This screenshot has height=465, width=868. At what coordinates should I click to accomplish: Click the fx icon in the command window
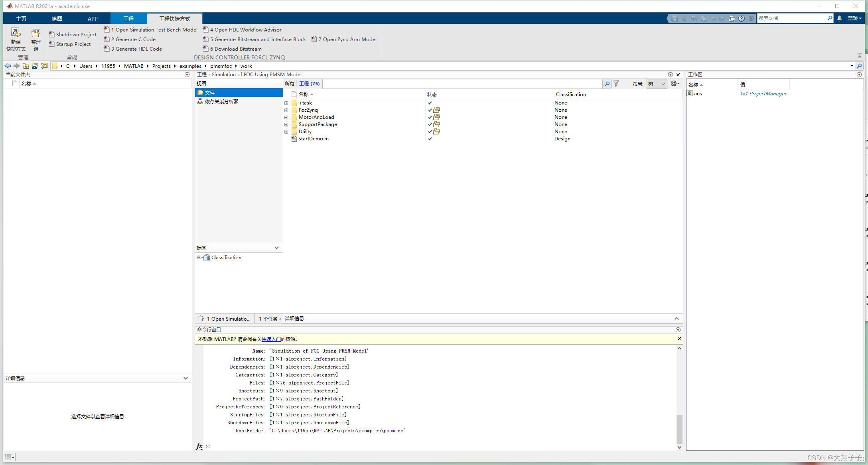199,446
